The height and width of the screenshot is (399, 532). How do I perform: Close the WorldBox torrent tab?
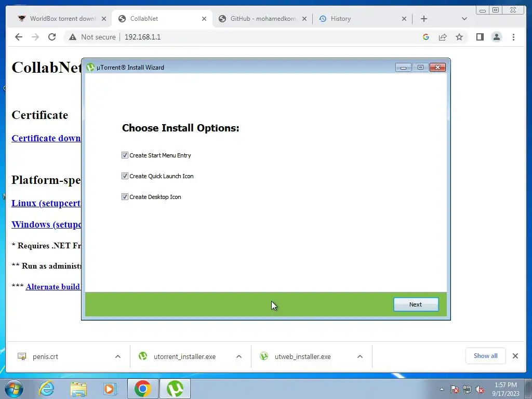tap(104, 19)
